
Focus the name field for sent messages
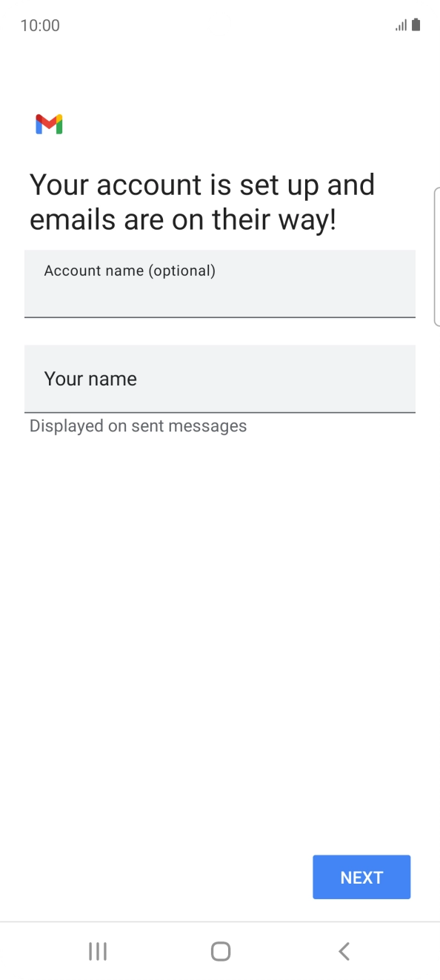[x=220, y=379]
